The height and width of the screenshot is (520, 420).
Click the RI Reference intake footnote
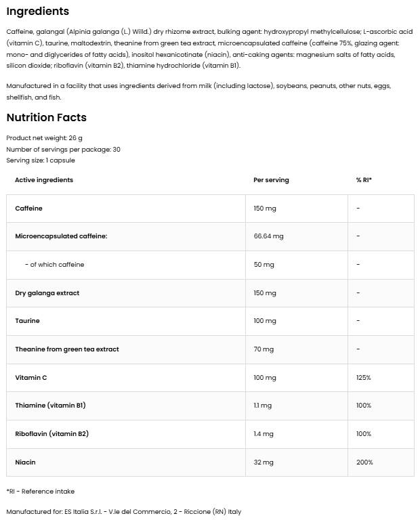[41, 492]
